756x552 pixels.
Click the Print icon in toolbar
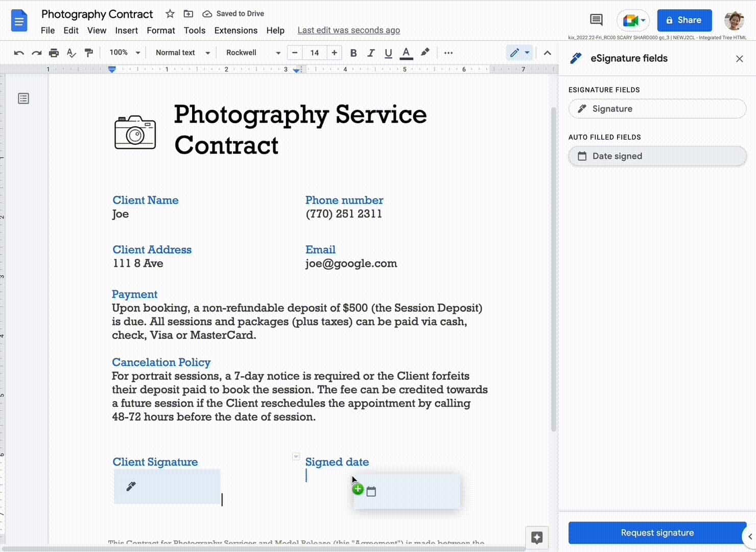click(54, 53)
